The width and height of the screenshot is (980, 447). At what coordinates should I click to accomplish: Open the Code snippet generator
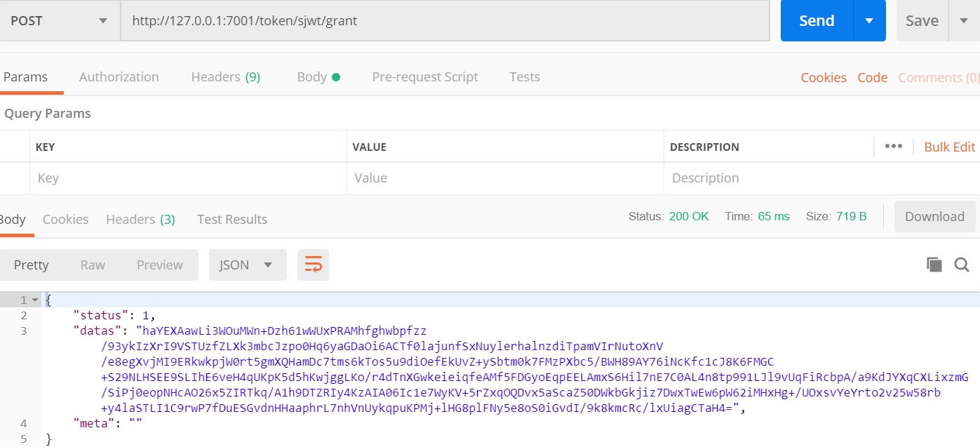tap(872, 77)
